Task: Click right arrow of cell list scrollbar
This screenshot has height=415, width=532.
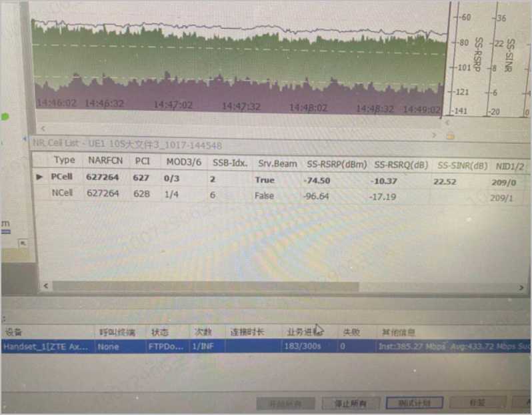Action: point(522,288)
